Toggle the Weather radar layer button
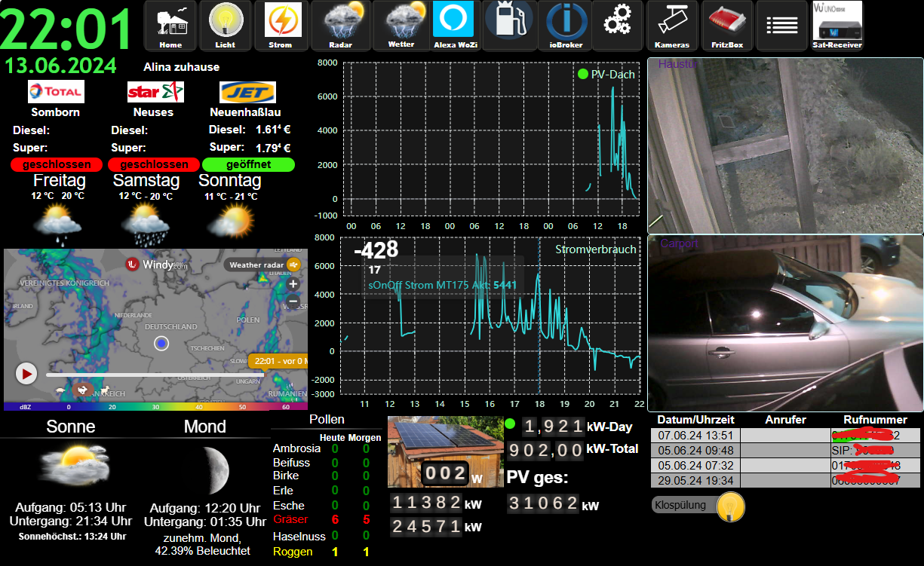The image size is (924, 566). pyautogui.click(x=264, y=265)
